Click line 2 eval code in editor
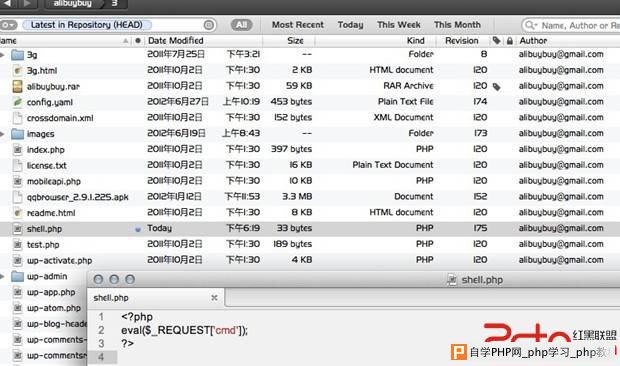620x366 pixels. click(x=184, y=330)
